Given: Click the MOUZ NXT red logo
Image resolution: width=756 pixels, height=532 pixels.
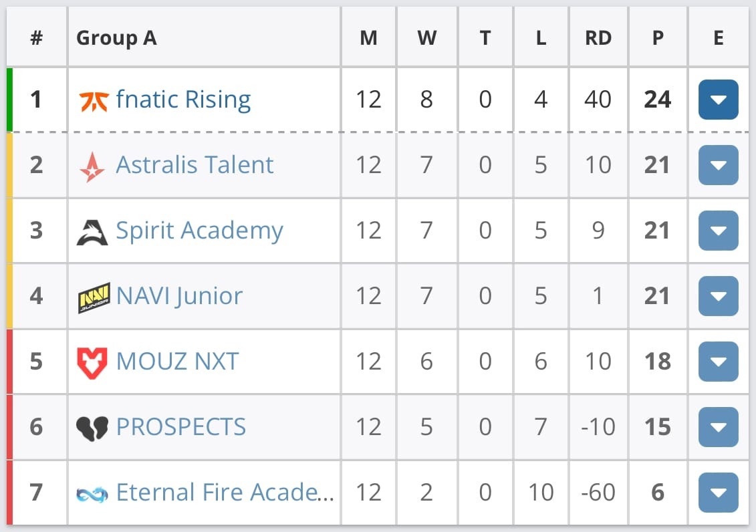Looking at the screenshot, I should (92, 362).
